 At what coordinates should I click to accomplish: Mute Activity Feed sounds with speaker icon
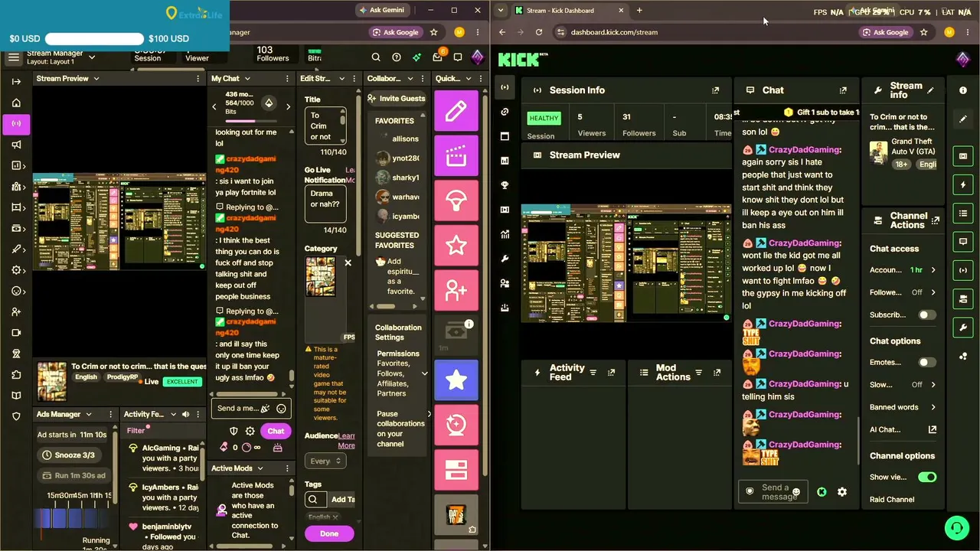coord(185,414)
